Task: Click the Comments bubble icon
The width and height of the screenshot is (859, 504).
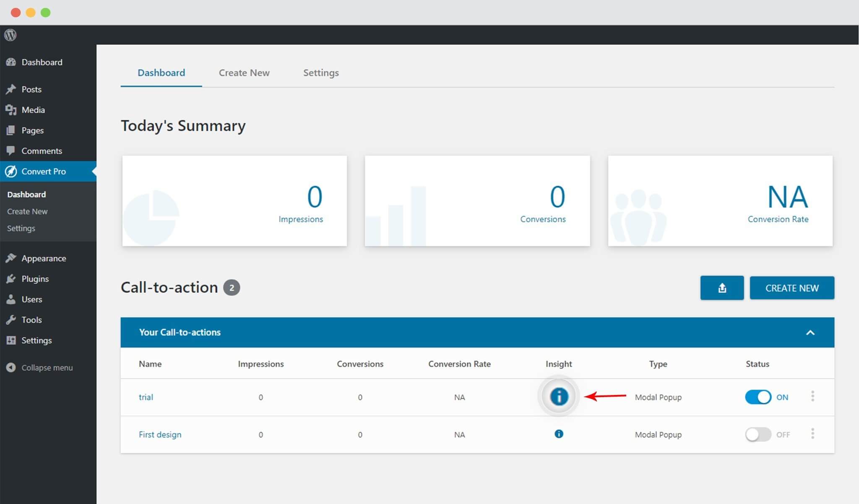Action: [11, 151]
